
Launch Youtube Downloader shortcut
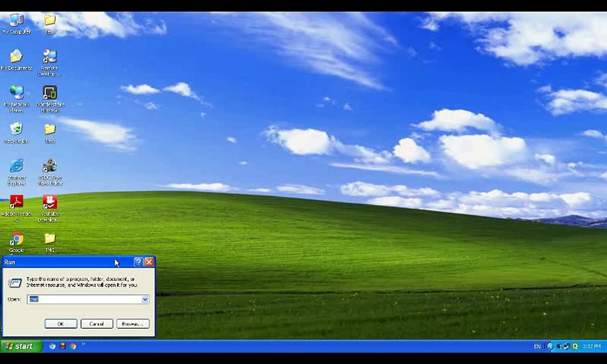(50, 208)
